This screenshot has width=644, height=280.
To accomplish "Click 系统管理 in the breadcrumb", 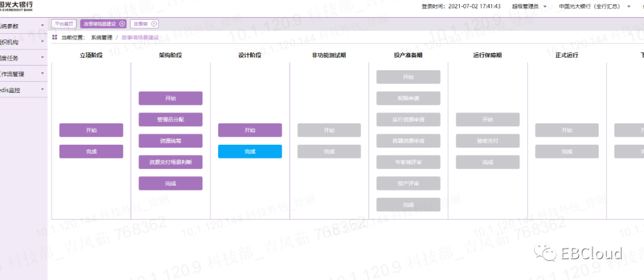I will pos(101,38).
